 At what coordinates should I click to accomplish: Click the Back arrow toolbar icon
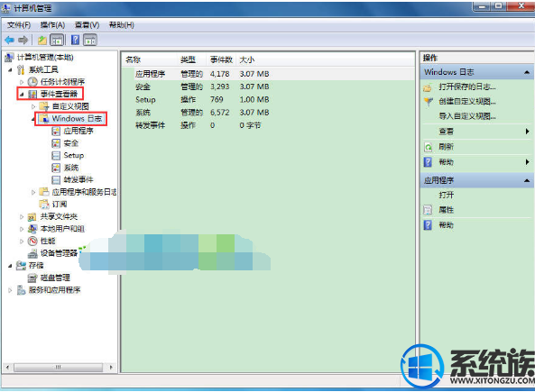click(x=10, y=41)
